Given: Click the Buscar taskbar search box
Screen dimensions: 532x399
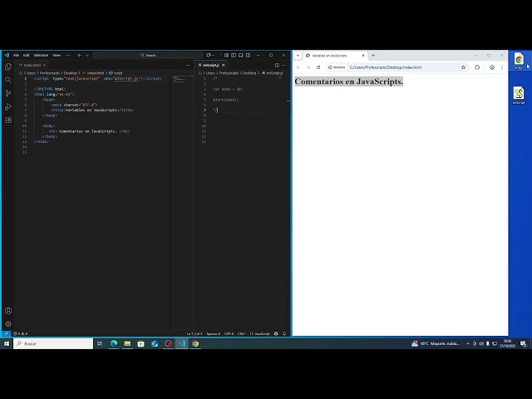Looking at the screenshot, I should tap(53, 343).
